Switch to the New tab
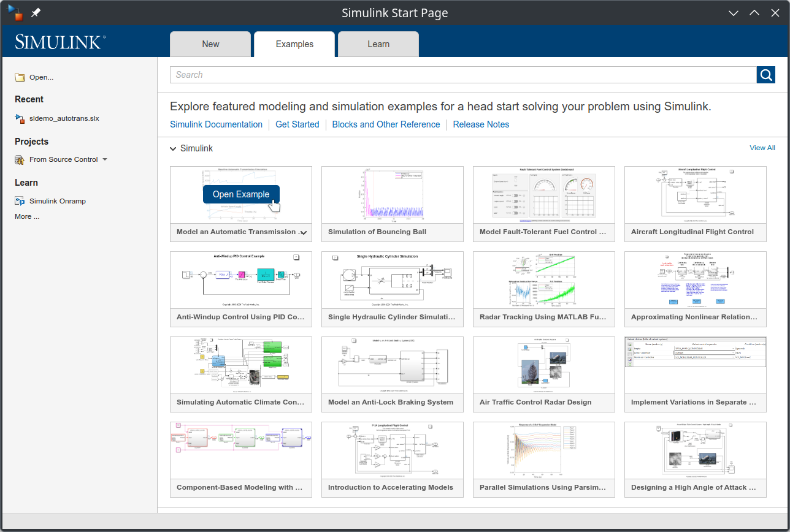Image resolution: width=790 pixels, height=532 pixels. [x=210, y=44]
